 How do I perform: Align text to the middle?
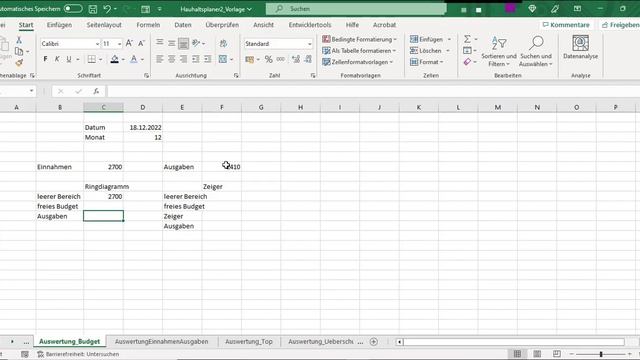[x=172, y=43]
